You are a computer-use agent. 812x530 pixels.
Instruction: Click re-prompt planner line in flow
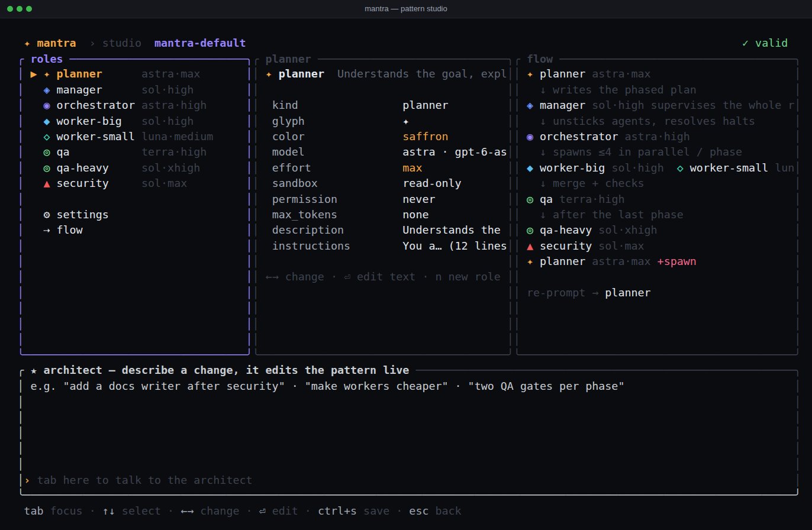(588, 293)
